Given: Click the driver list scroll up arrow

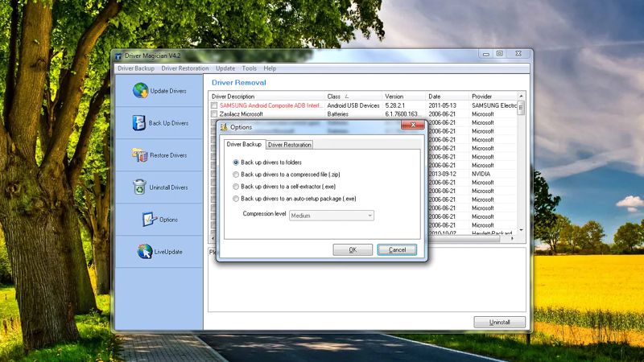Looking at the screenshot, I should [521, 96].
